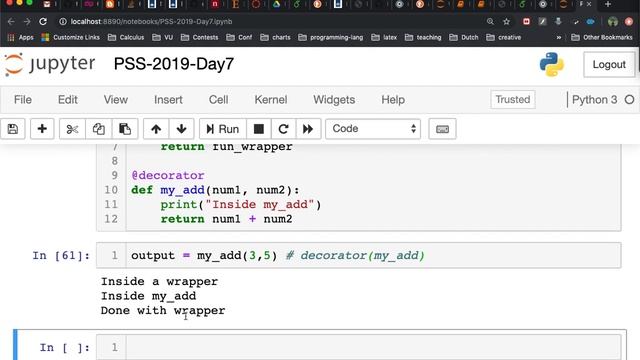The height and width of the screenshot is (360, 640).
Task: Copy the selected cell
Action: (98, 129)
